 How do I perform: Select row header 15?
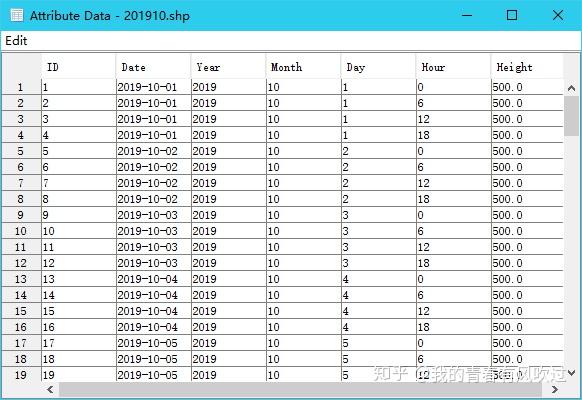(21, 311)
